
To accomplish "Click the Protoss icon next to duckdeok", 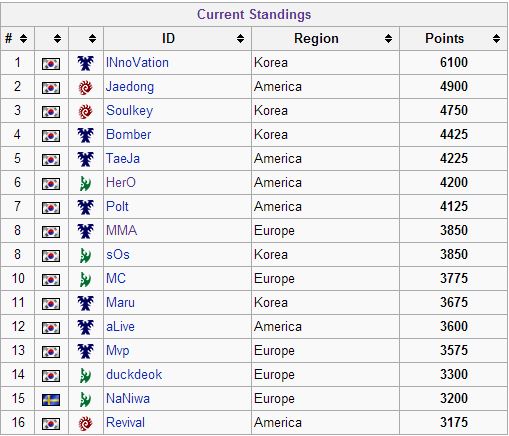I will [85, 375].
